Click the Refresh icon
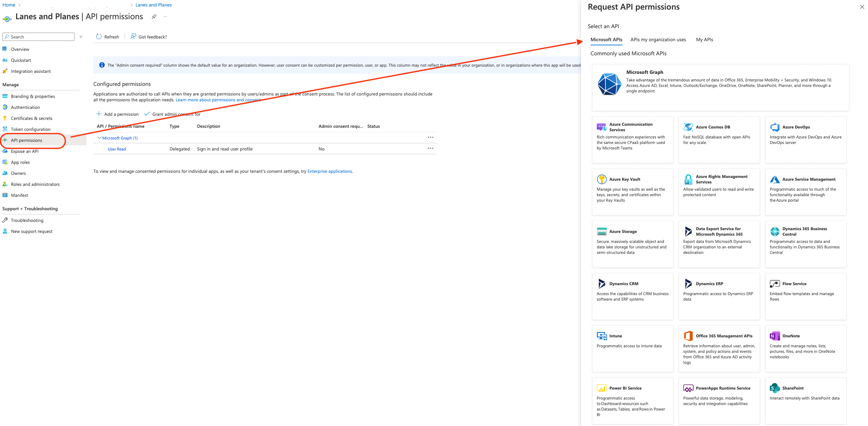 99,36
